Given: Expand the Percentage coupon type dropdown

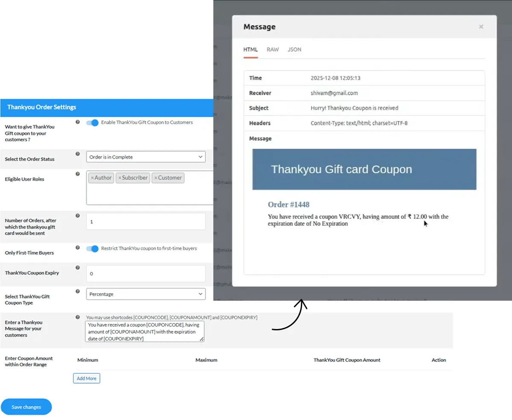Looking at the screenshot, I should tap(145, 294).
